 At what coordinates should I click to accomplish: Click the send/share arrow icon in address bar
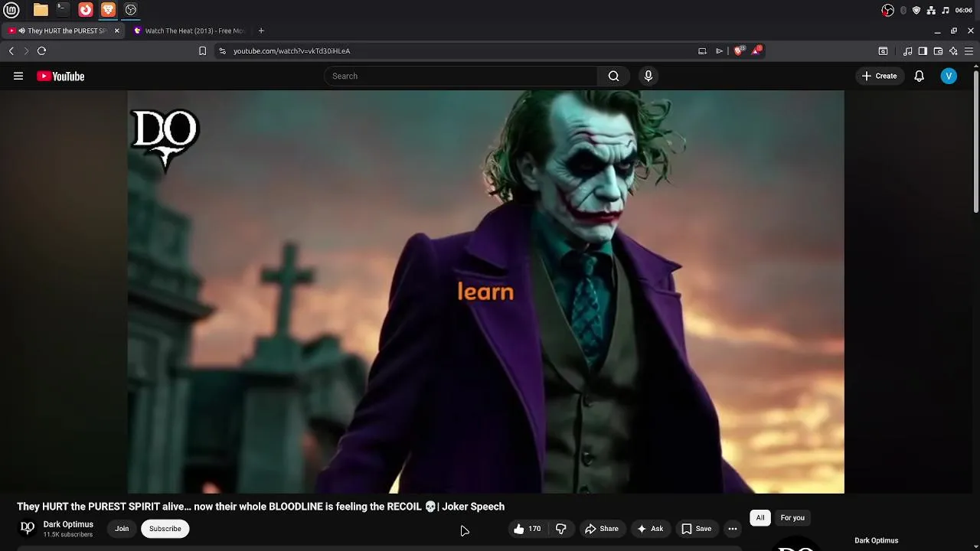pyautogui.click(x=719, y=51)
